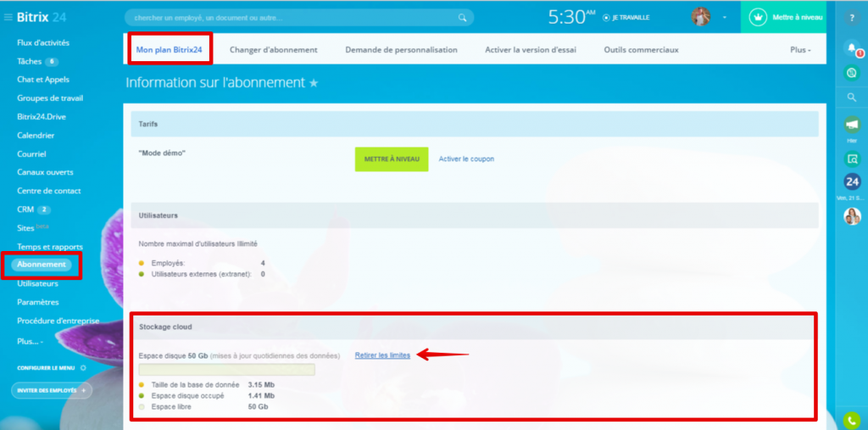Open notifications bell icon
The image size is (868, 430).
tap(853, 48)
